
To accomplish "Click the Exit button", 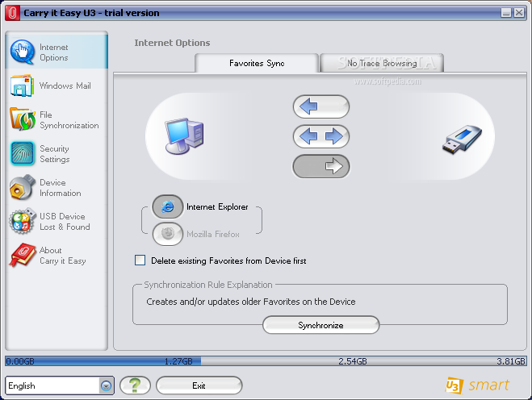I will 199,385.
